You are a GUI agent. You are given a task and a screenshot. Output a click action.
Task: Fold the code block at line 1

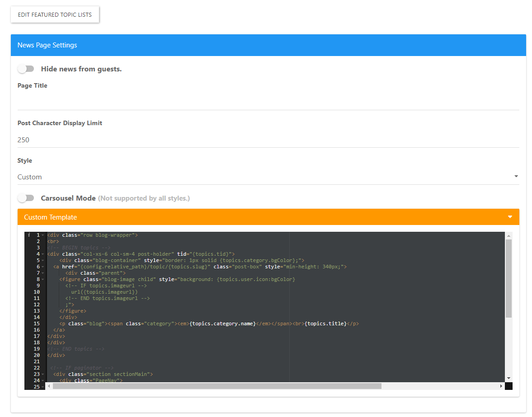(43, 235)
